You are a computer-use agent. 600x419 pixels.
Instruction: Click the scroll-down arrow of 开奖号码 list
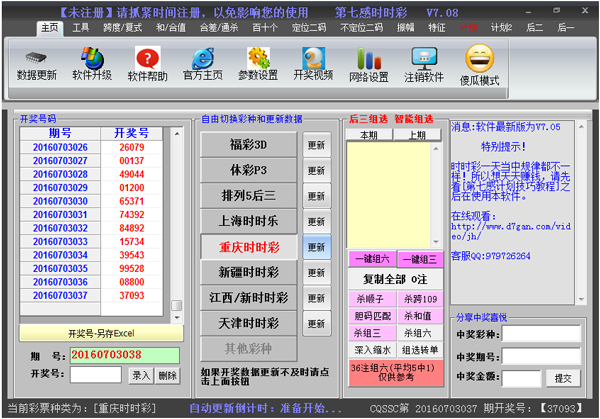click(x=177, y=318)
